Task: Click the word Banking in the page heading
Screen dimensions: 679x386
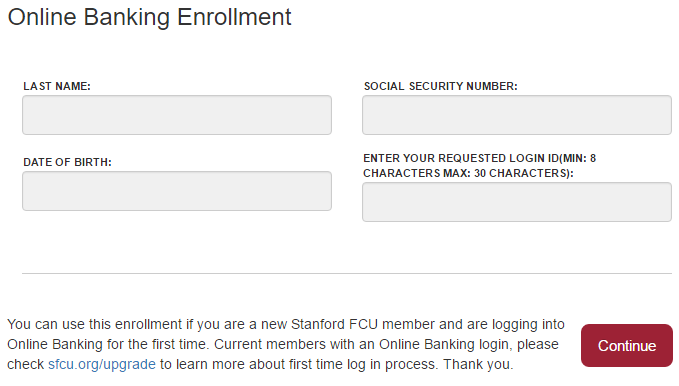Action: coord(126,18)
